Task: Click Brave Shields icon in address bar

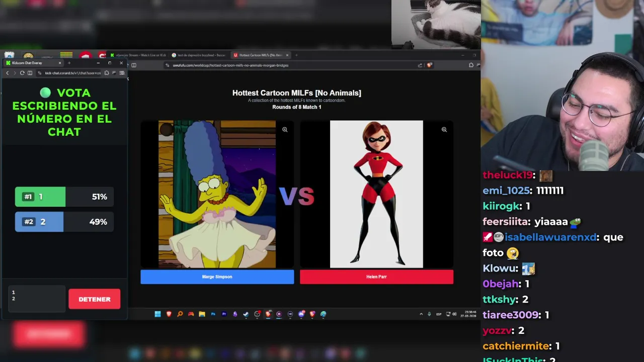Action: click(429, 65)
